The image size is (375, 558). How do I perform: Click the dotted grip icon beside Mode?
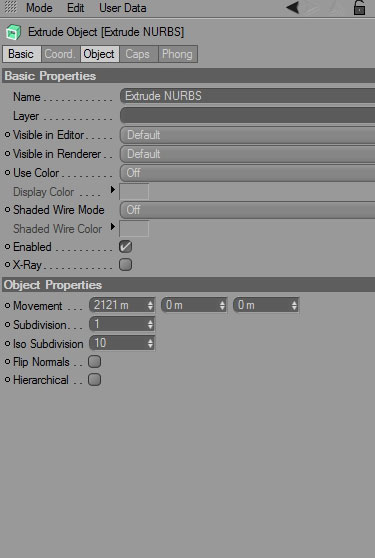(x=10, y=7)
